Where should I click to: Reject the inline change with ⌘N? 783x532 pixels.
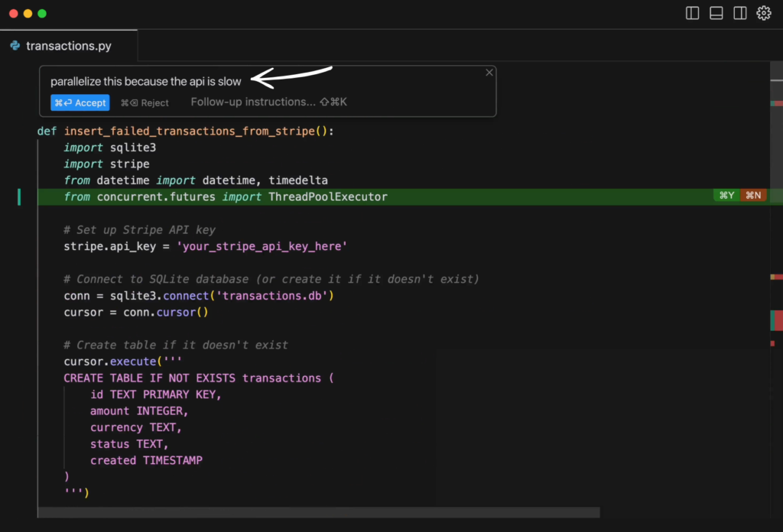pyautogui.click(x=753, y=196)
